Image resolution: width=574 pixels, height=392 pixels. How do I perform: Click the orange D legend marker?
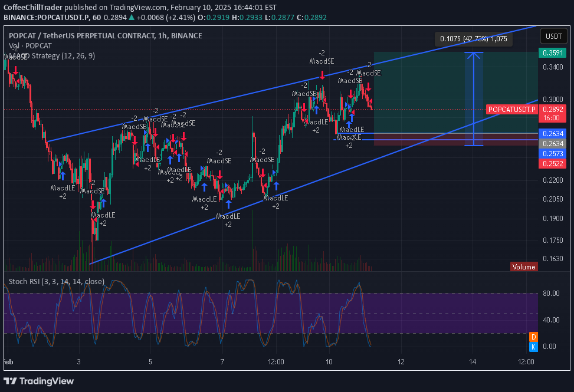click(533, 337)
